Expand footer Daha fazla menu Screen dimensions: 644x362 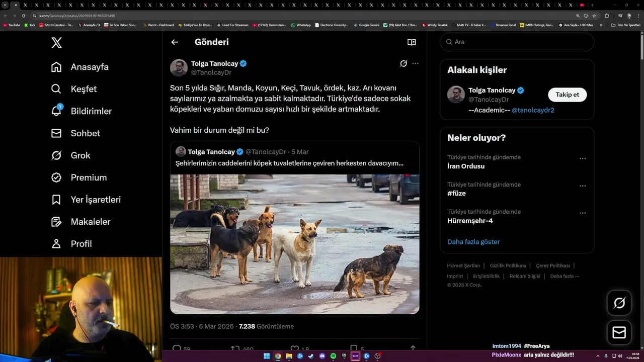(x=565, y=276)
